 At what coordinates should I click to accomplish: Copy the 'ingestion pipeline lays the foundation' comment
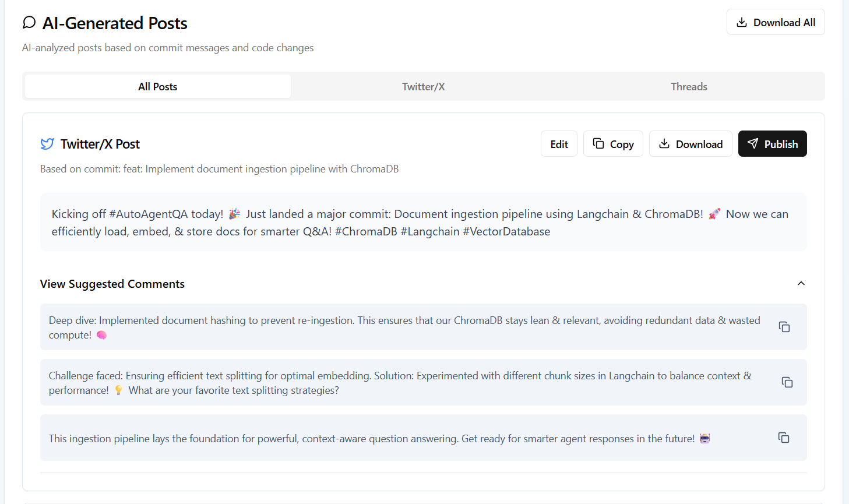pos(784,438)
